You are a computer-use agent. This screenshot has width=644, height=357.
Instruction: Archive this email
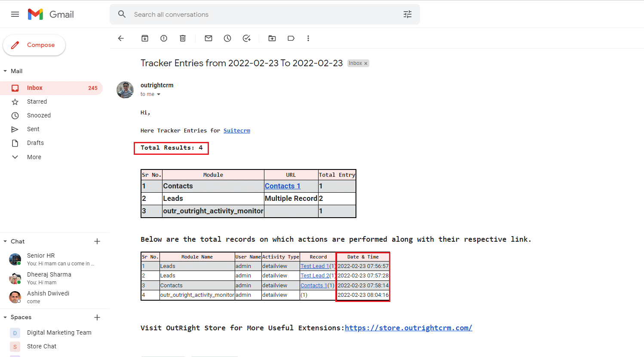[145, 38]
